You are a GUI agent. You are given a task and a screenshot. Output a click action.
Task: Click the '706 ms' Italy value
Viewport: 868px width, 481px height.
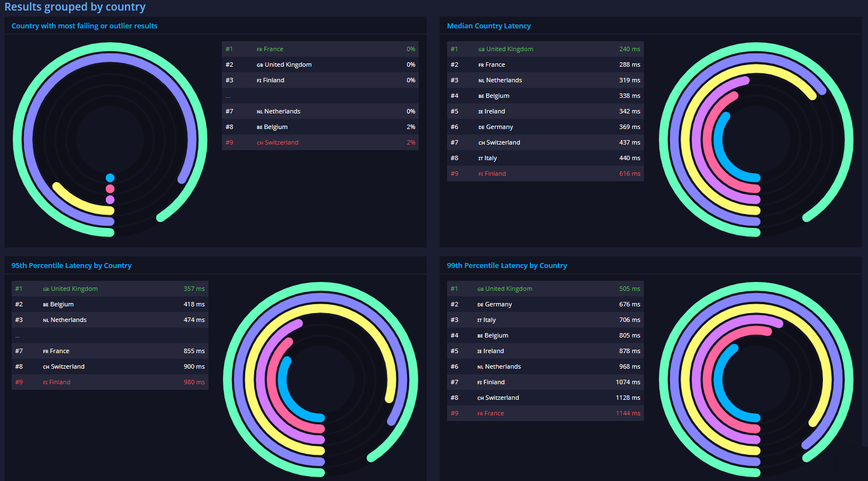tap(629, 320)
